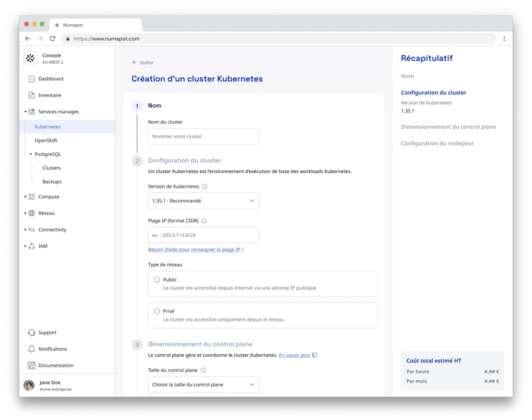This screenshot has height=420, width=532.
Task: Open Dashboard home icon in sidebar
Action: pos(32,79)
